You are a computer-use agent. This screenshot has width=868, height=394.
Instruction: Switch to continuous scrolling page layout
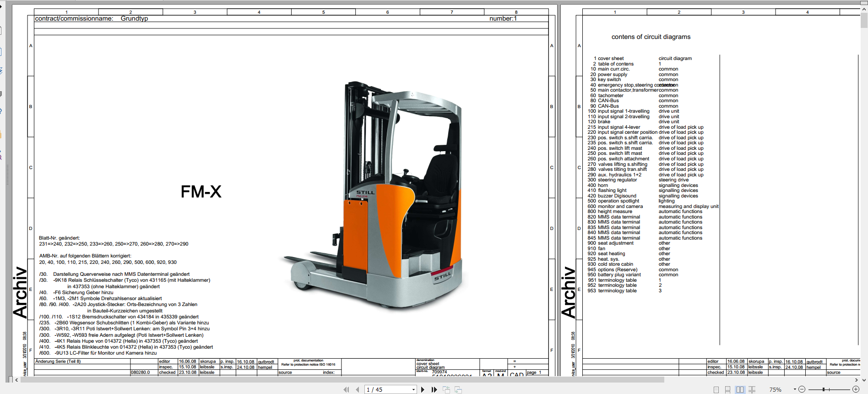(728, 390)
